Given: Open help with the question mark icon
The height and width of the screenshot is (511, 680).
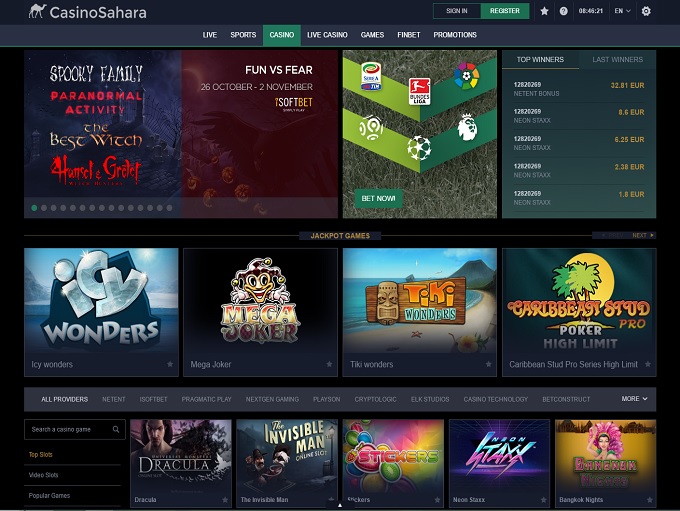Looking at the screenshot, I should [564, 11].
